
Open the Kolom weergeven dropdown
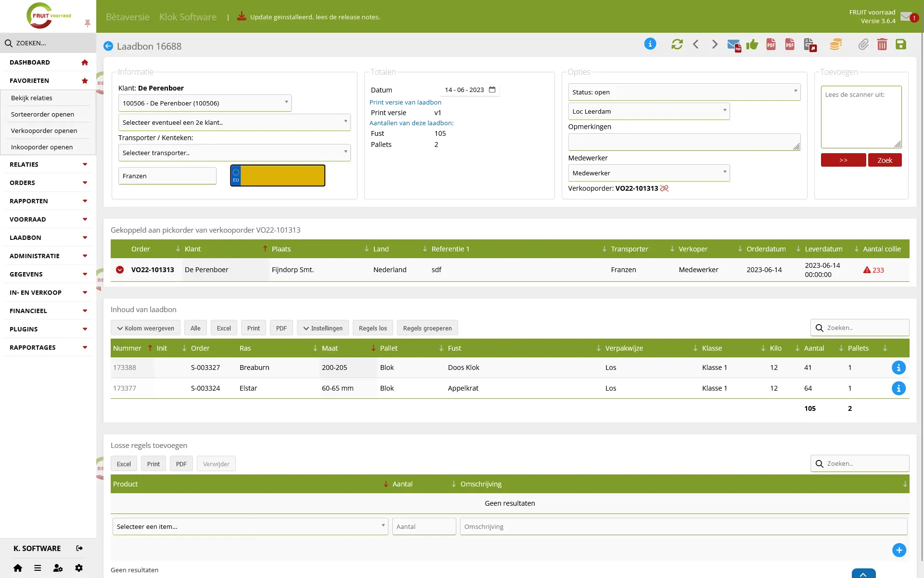[146, 328]
